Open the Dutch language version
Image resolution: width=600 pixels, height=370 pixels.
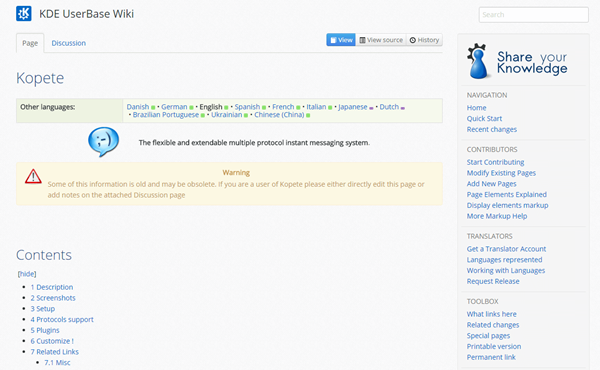(x=389, y=107)
